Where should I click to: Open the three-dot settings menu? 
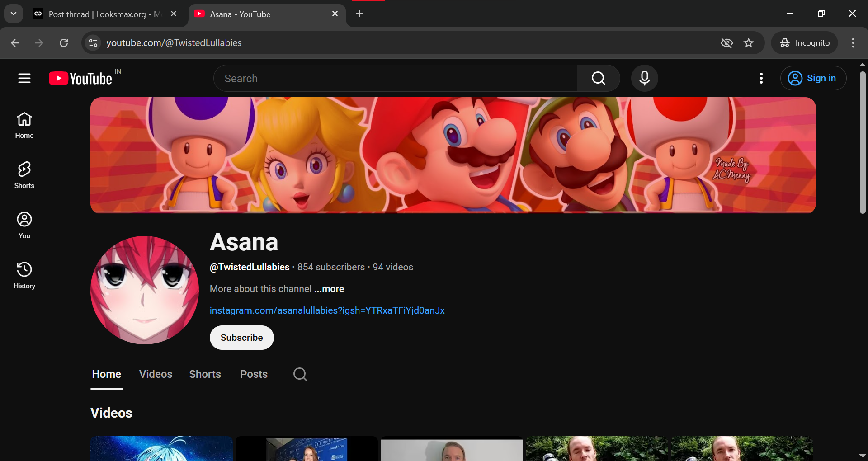click(761, 78)
